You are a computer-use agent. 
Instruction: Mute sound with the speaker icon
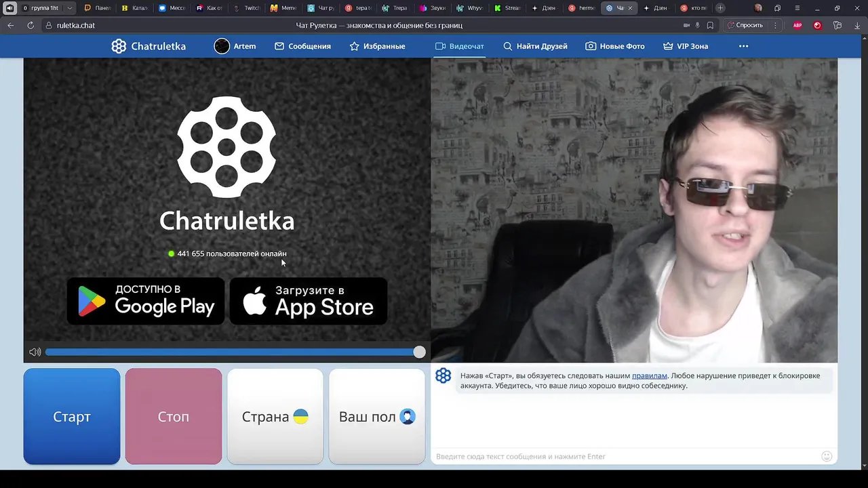35,352
